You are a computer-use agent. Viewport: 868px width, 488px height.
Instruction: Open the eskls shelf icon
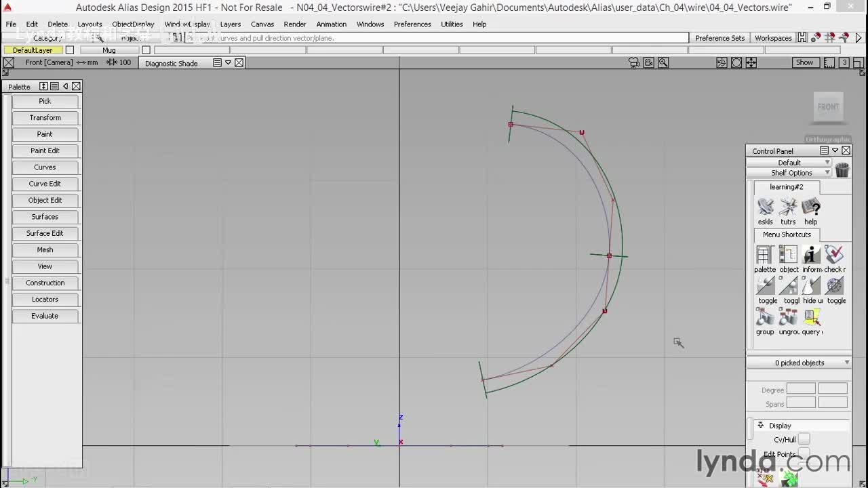pyautogui.click(x=766, y=207)
